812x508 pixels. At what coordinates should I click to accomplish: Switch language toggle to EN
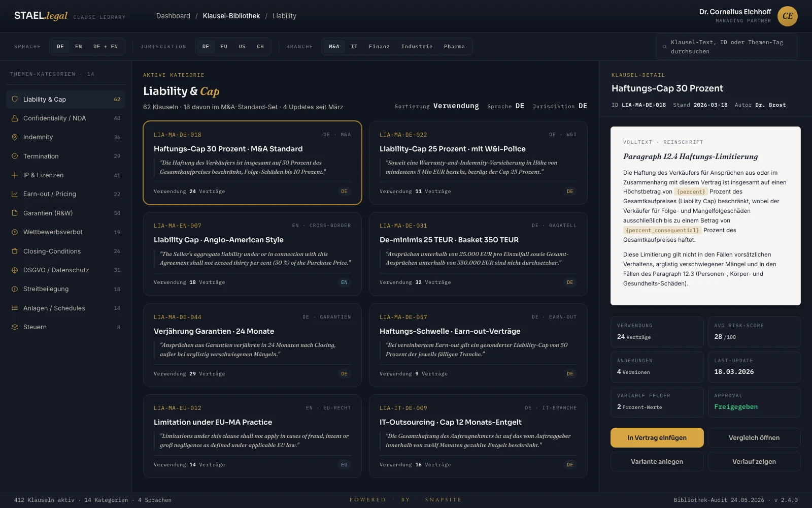coord(79,46)
